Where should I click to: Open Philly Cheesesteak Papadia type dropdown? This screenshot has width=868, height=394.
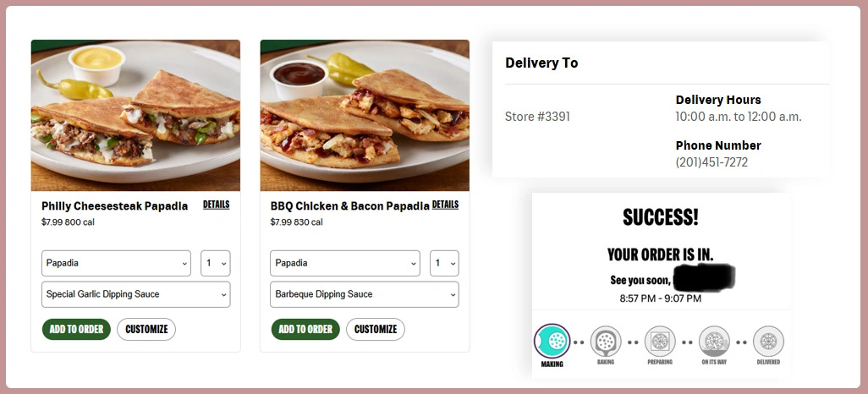pos(116,264)
